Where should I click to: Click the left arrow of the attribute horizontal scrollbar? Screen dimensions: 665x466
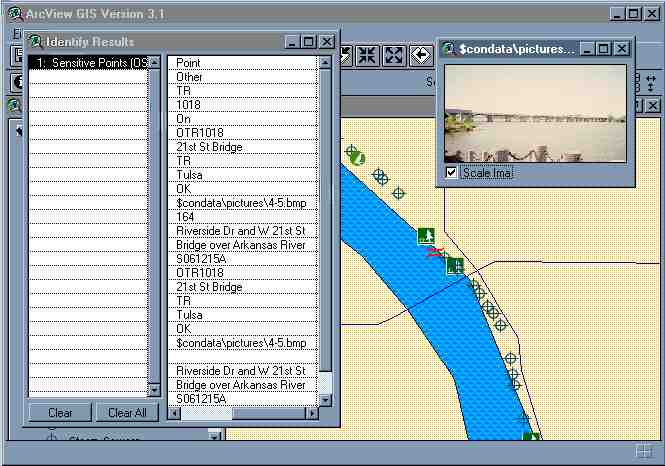[x=174, y=413]
